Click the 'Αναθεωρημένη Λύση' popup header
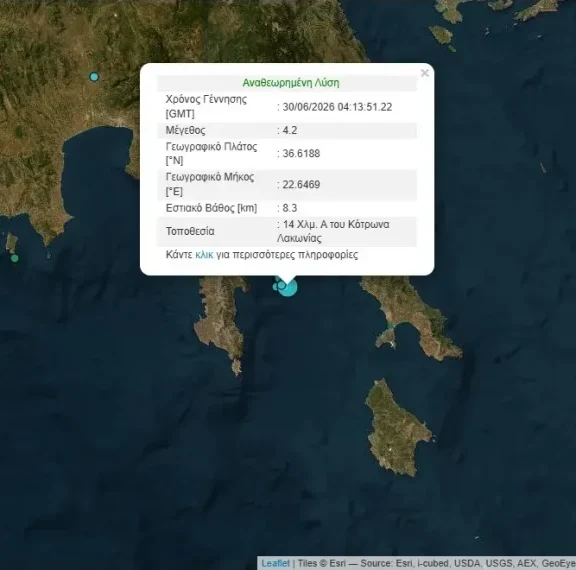This screenshot has width=576, height=570. click(291, 83)
